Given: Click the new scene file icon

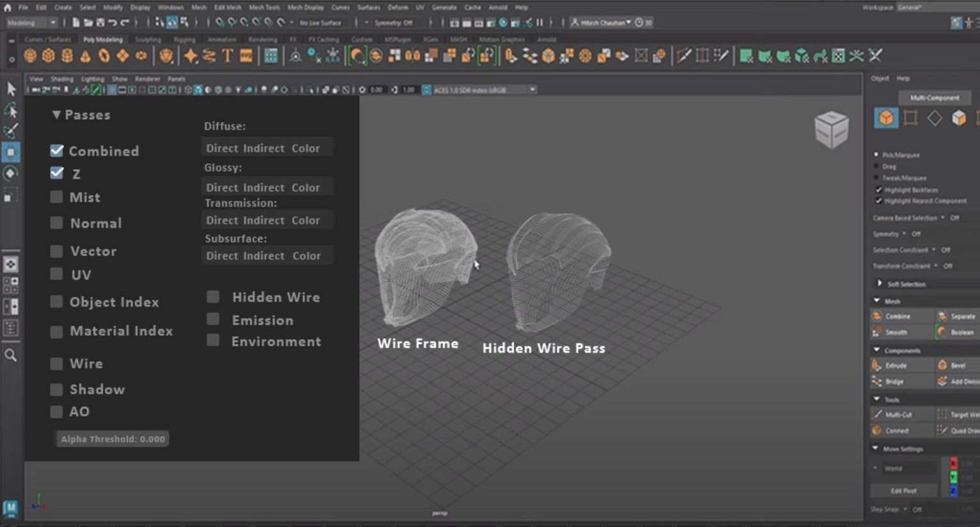Looking at the screenshot, I should point(76,22).
